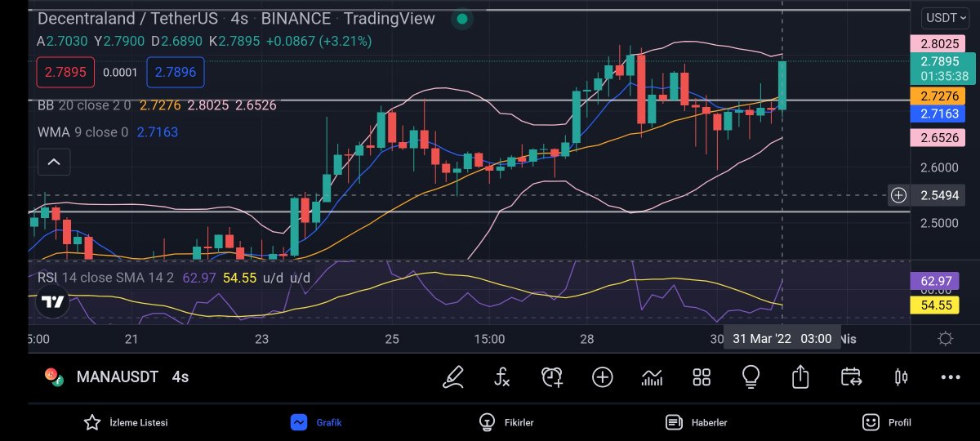Tap the 31 Mar '22 03:00 date label

(782, 338)
